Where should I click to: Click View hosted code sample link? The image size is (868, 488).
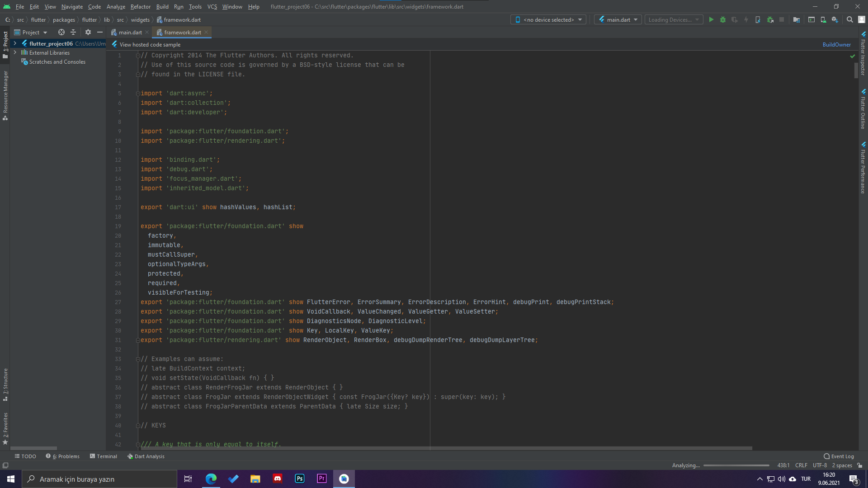pyautogui.click(x=150, y=45)
